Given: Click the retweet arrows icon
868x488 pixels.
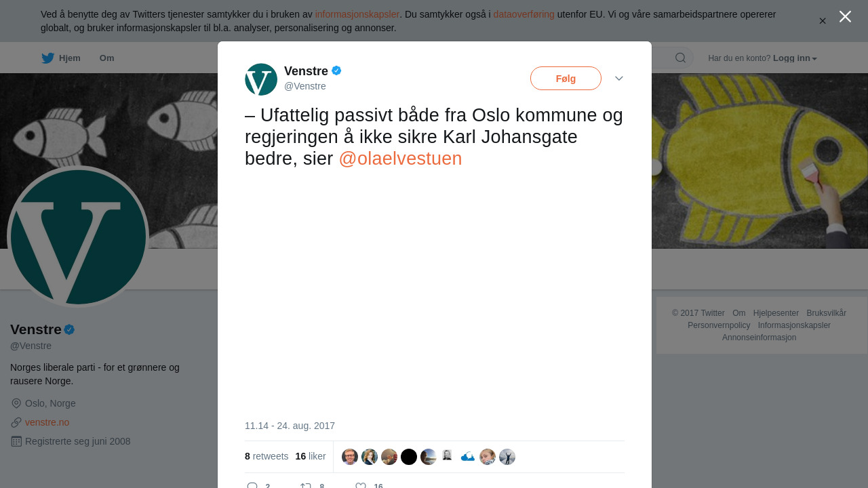Looking at the screenshot, I should [x=306, y=485].
